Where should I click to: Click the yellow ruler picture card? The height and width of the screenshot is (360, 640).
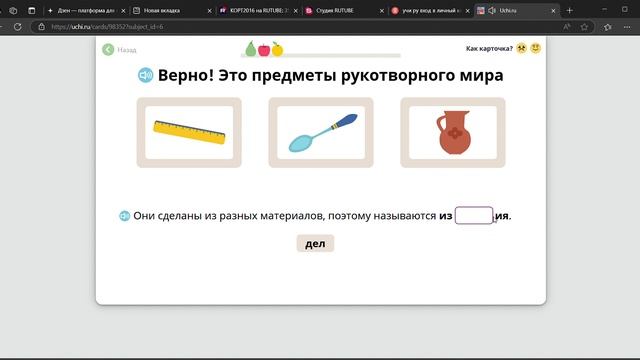click(x=189, y=132)
